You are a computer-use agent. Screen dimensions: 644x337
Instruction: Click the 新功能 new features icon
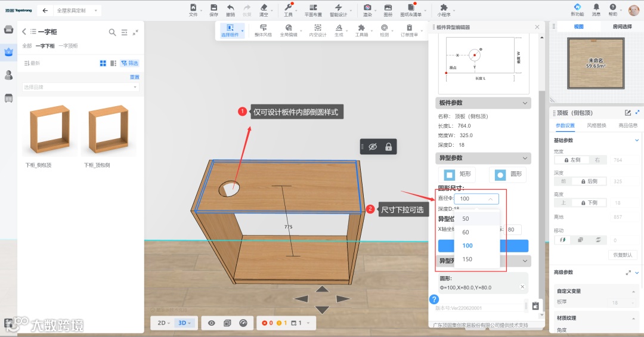[577, 7]
